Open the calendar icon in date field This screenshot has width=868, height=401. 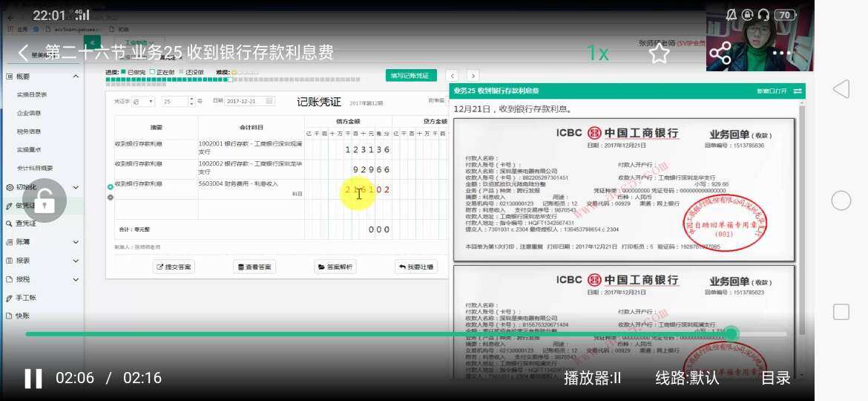click(x=269, y=101)
